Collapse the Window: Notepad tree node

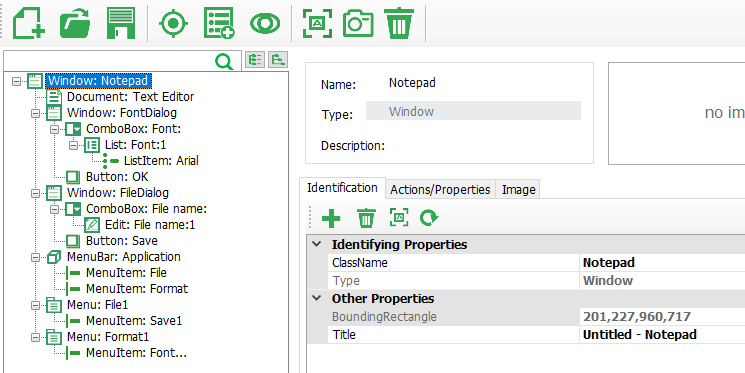[17, 81]
